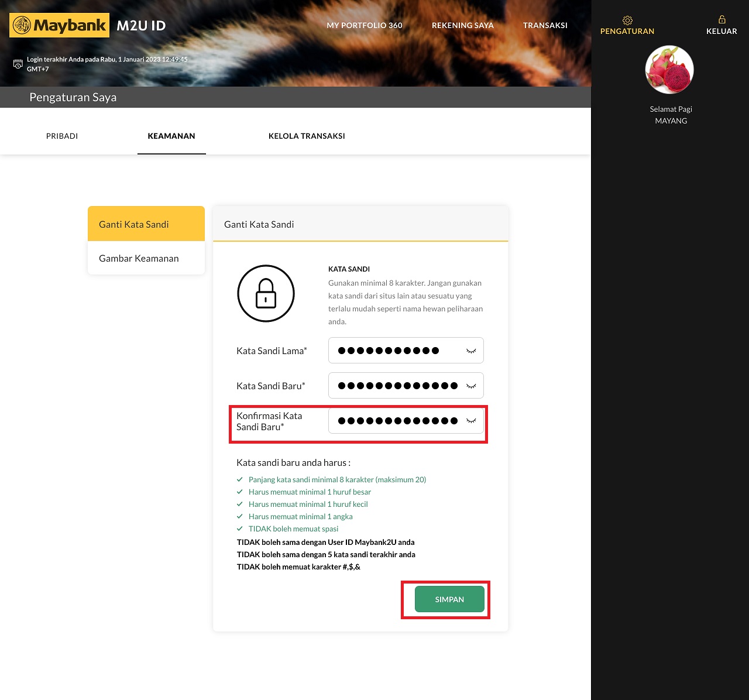Click the large padlock icon
The width and height of the screenshot is (749, 700).
click(x=266, y=293)
